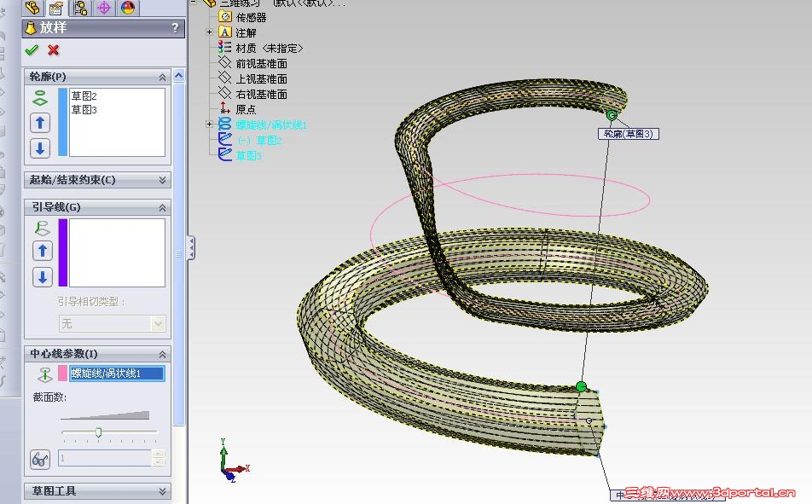Click the show sections glasses button
The image size is (812, 504).
40,460
